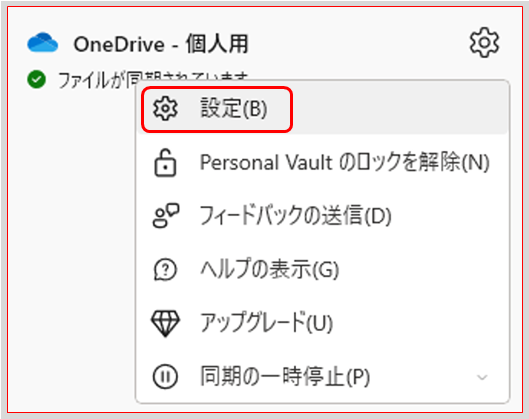Select Personal Vault のロックを解除(N)
Screen dimensions: 529x419
coord(323,163)
